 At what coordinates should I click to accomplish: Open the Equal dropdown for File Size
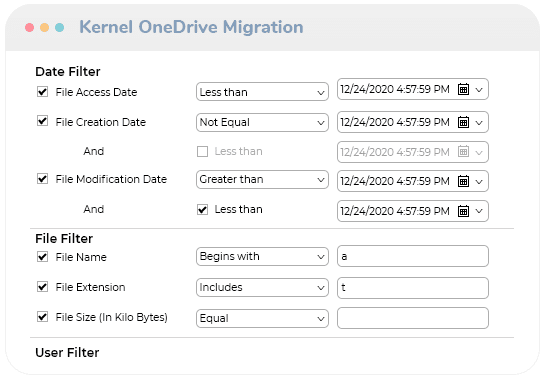[x=262, y=318]
